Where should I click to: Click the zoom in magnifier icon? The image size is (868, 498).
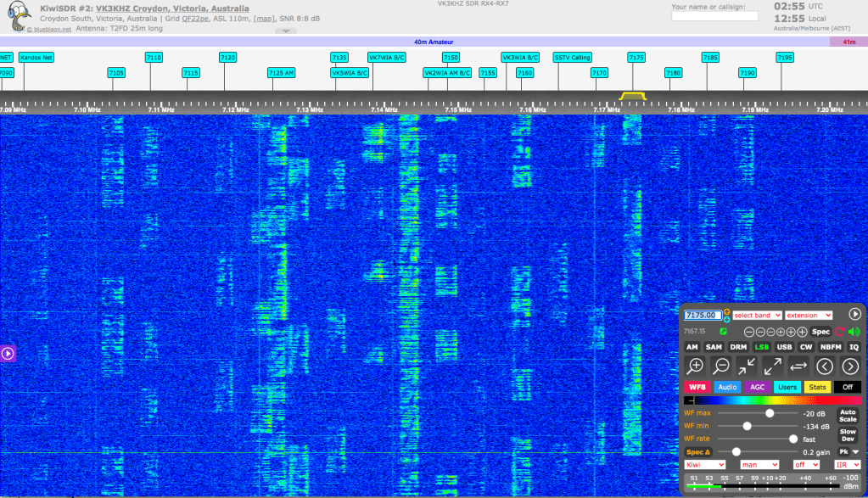tap(695, 367)
